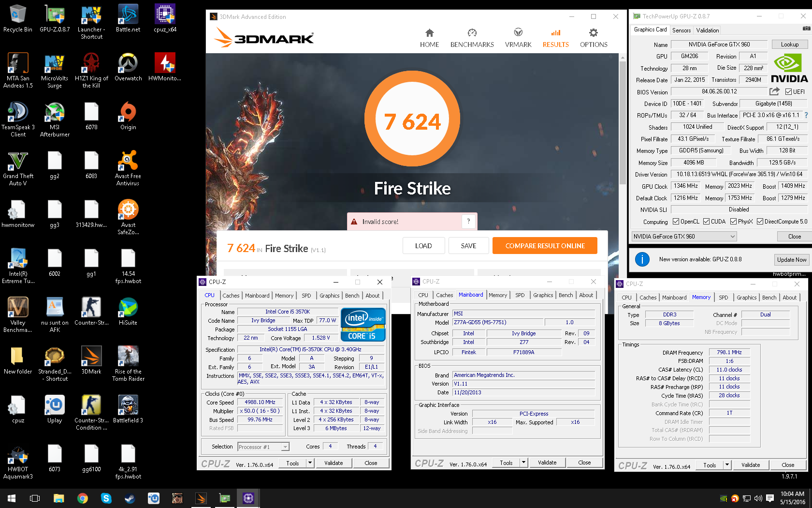Open the Graphics tab in CPU-Z CPU window
812x508 pixels.
(x=330, y=296)
